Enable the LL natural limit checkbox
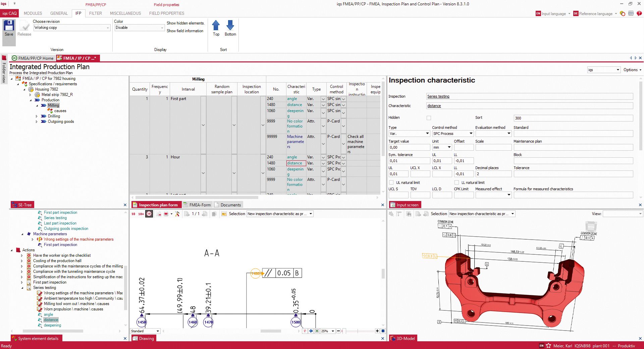Image resolution: width=644 pixels, height=349 pixels. coord(457,182)
